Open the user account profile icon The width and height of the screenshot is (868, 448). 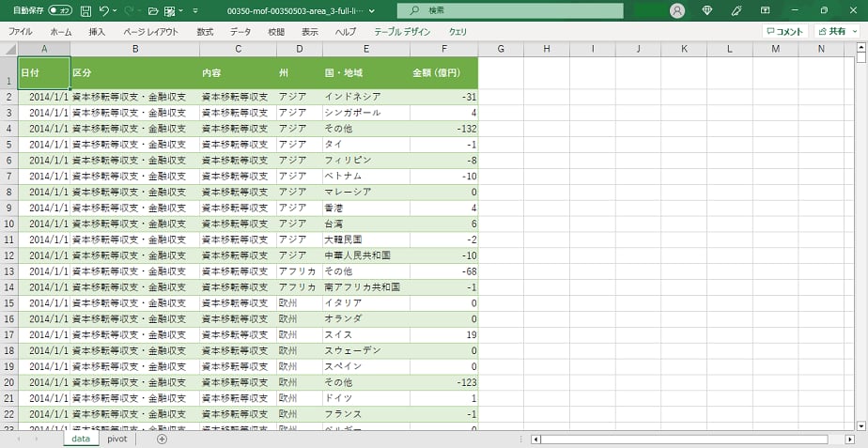pyautogui.click(x=677, y=10)
